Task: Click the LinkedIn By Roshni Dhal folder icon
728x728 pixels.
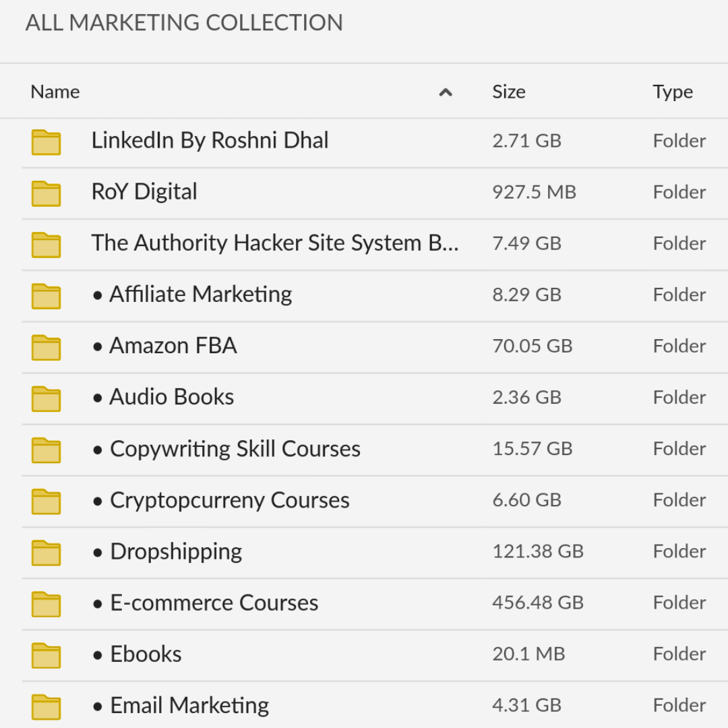Action: point(46,142)
